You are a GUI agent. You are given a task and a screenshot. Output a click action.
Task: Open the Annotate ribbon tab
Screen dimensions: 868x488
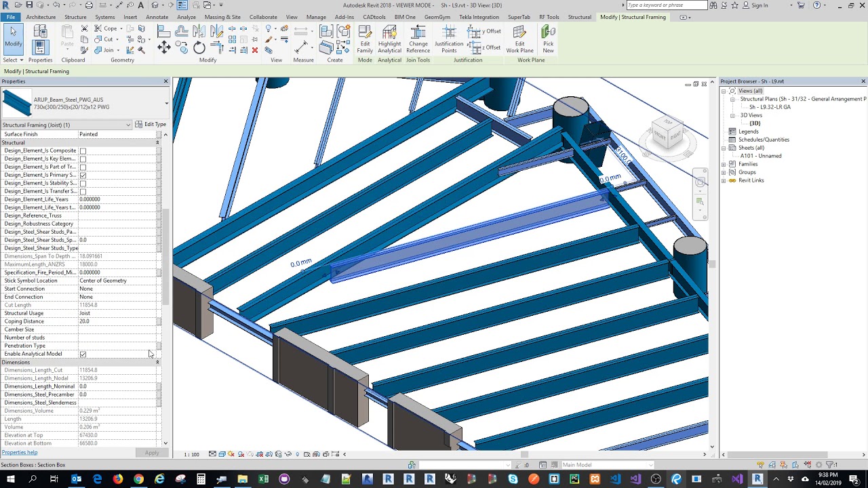point(157,17)
